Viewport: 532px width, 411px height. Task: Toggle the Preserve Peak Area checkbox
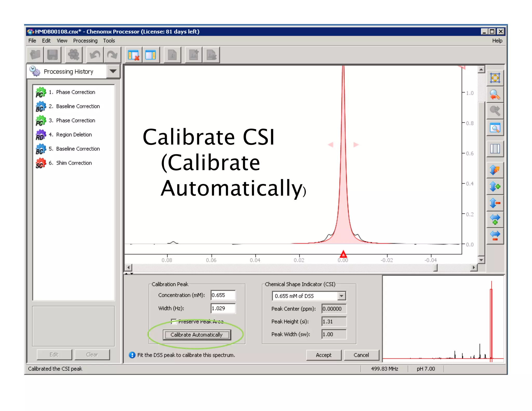174,322
